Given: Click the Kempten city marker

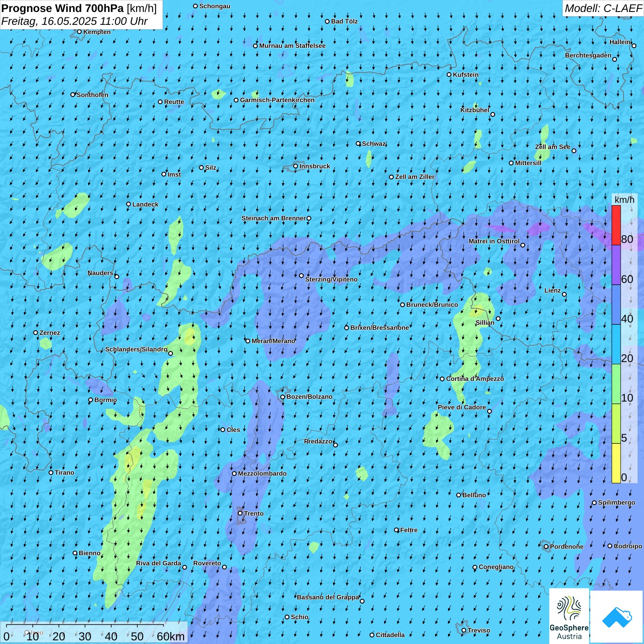Looking at the screenshot, I should [x=79, y=32].
